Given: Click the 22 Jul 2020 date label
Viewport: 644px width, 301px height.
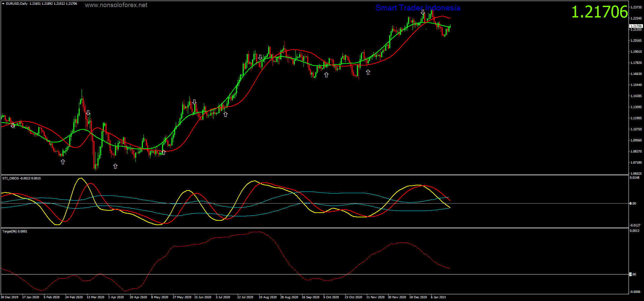Looking at the screenshot, I should [245, 297].
